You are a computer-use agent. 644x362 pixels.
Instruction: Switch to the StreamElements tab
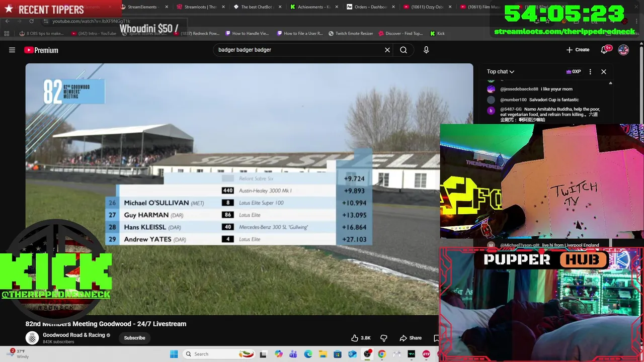click(142, 7)
